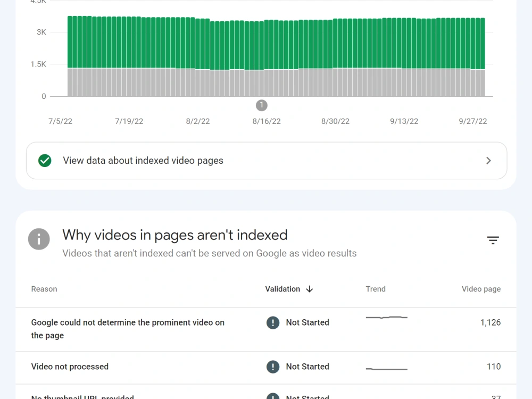The image size is (532, 399).
Task: Sort the table by Video page count
Action: [481, 289]
